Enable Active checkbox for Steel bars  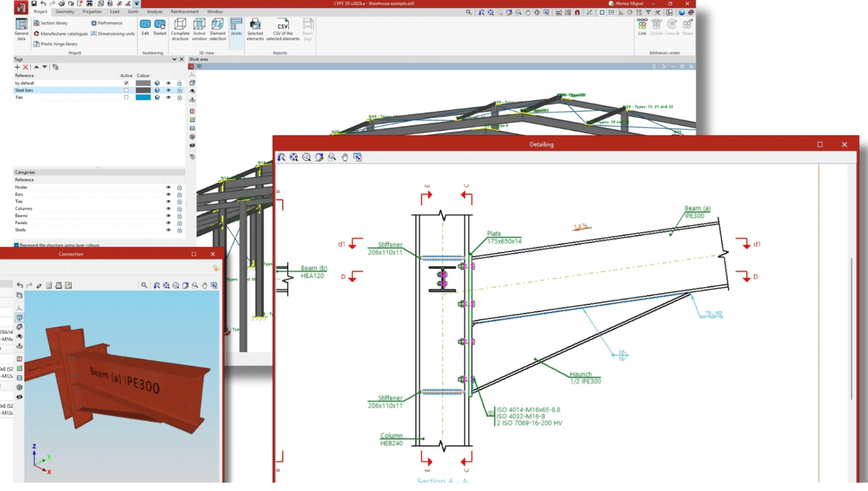pyautogui.click(x=127, y=90)
